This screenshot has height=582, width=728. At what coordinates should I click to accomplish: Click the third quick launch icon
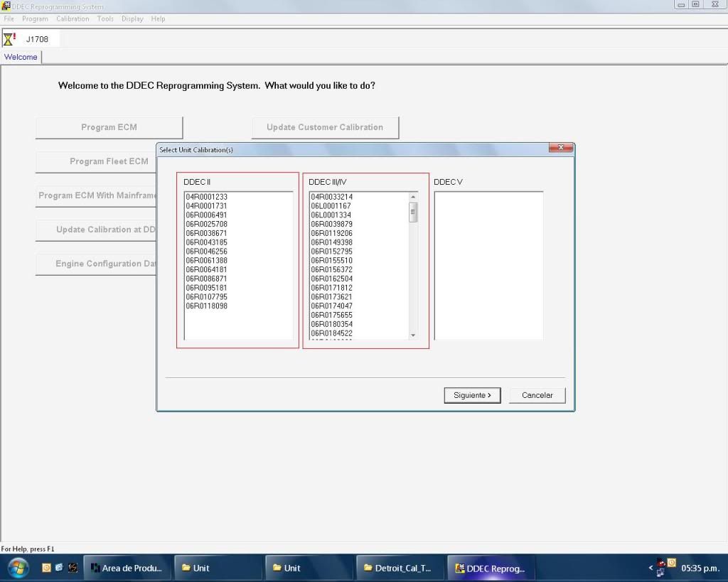click(x=73, y=567)
